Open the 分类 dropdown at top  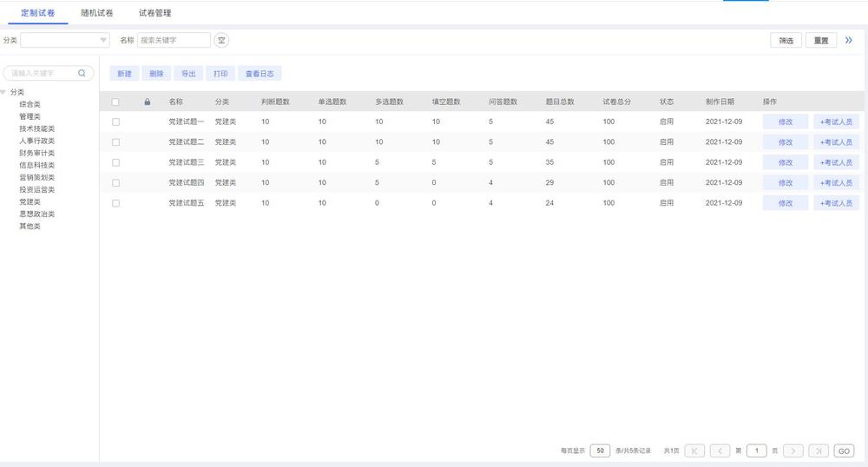pyautogui.click(x=65, y=40)
